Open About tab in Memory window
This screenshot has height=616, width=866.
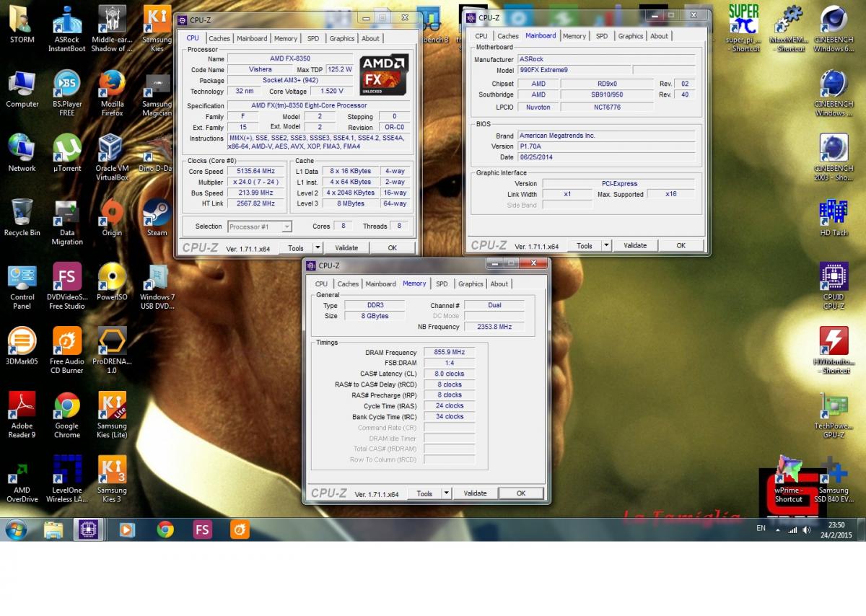coord(499,284)
